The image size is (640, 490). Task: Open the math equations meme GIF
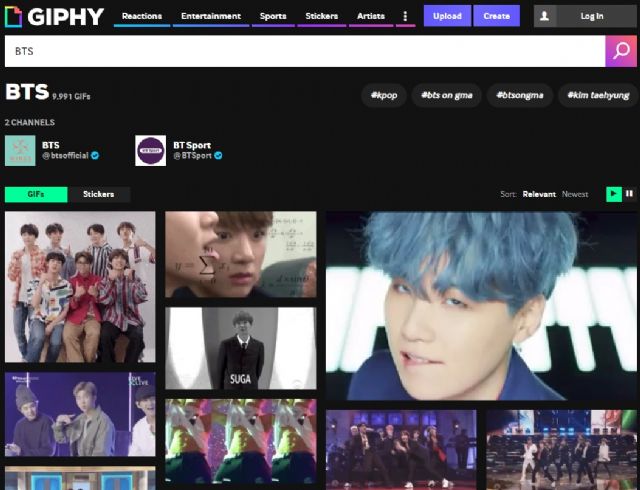[x=240, y=254]
